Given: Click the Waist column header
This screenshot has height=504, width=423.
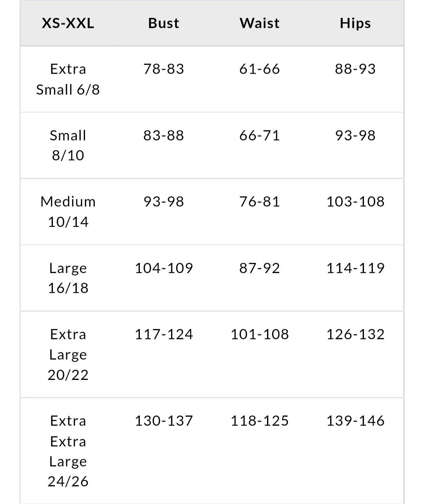Looking at the screenshot, I should click(x=260, y=23).
